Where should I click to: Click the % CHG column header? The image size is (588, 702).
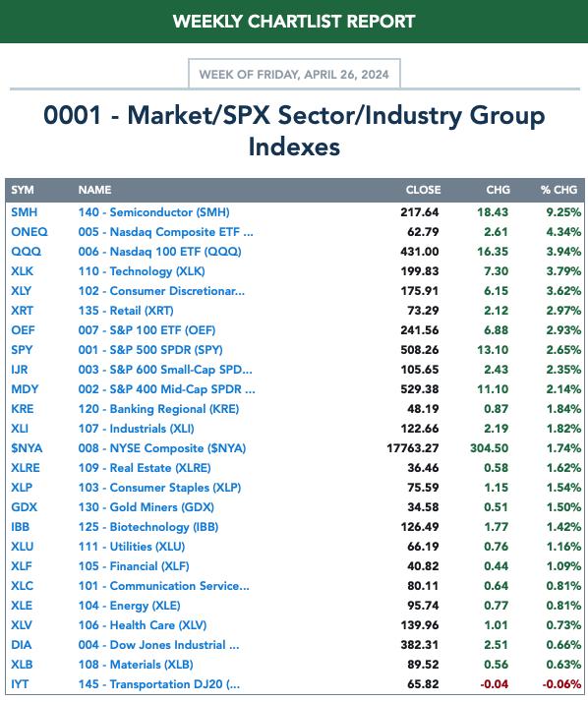pyautogui.click(x=559, y=190)
